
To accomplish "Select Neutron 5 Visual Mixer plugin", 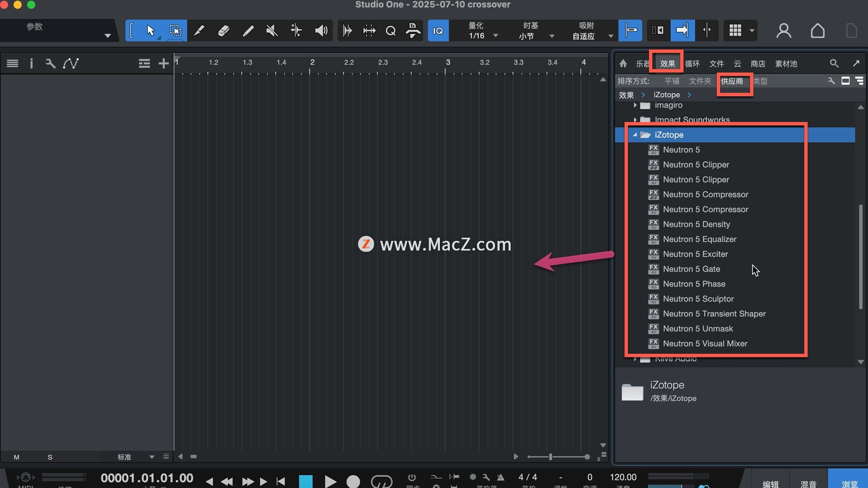I will click(x=705, y=343).
